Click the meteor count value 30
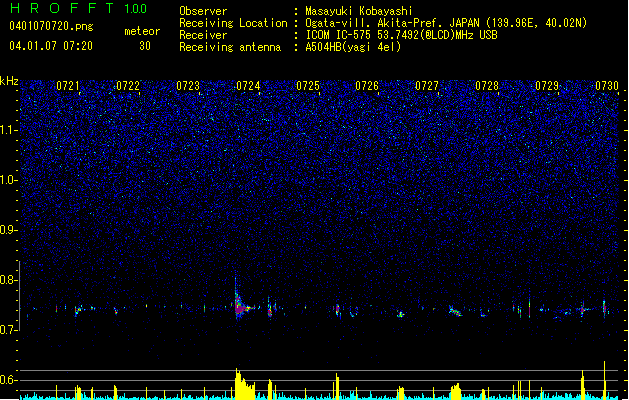 (x=145, y=46)
